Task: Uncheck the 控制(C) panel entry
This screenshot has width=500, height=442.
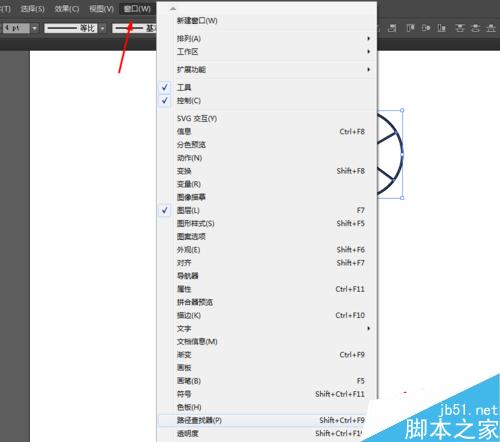Action: click(x=267, y=101)
